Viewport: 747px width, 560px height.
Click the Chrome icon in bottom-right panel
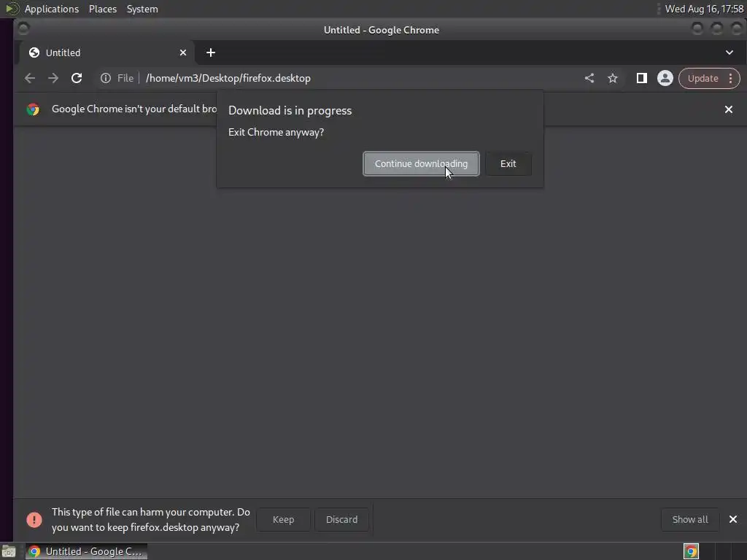click(692, 551)
